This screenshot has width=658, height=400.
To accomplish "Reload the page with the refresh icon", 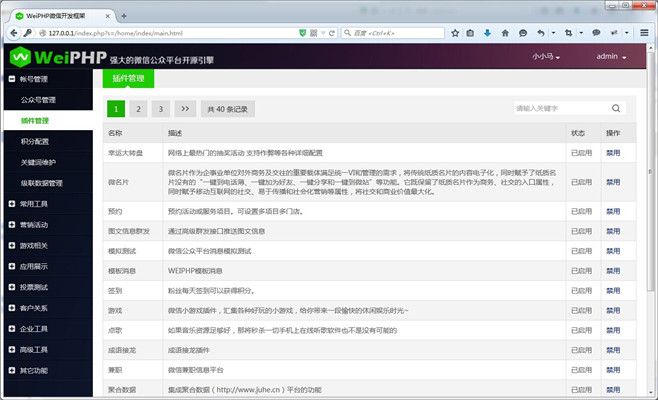I will point(332,33).
